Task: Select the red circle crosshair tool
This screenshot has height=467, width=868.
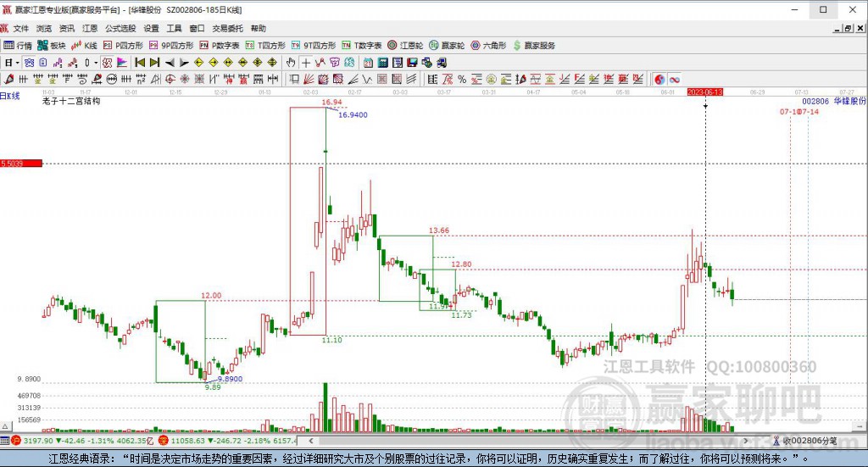Action: tap(170, 79)
